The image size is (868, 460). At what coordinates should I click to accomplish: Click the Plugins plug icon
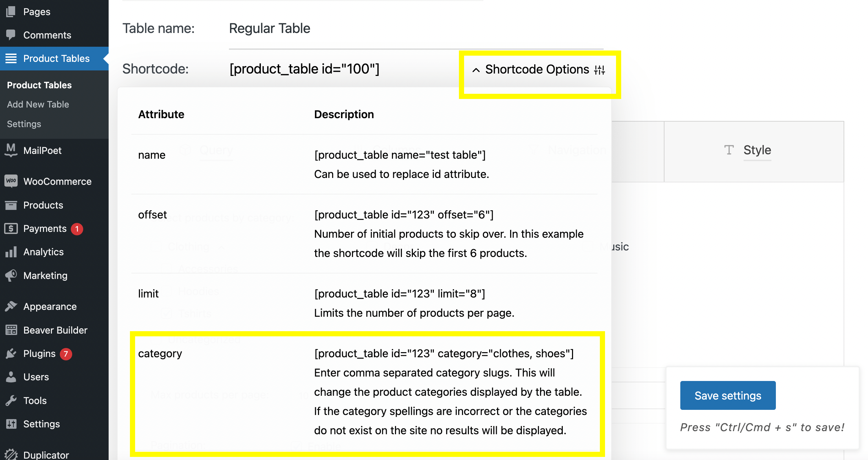point(11,354)
